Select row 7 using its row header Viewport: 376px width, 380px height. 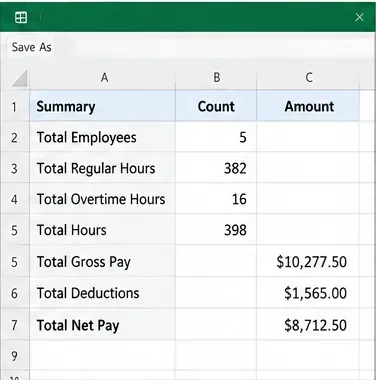(x=14, y=325)
